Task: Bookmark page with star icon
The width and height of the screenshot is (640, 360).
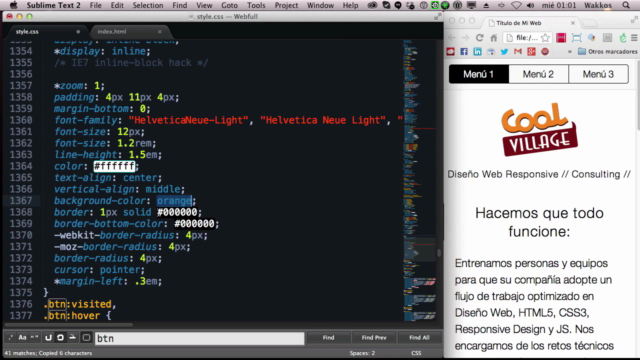Action: coord(545,38)
